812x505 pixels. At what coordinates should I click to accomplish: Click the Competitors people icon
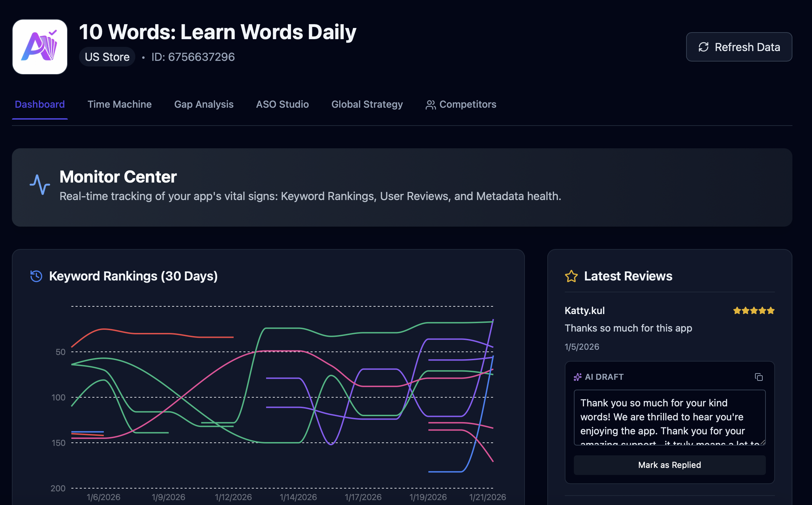[430, 105]
